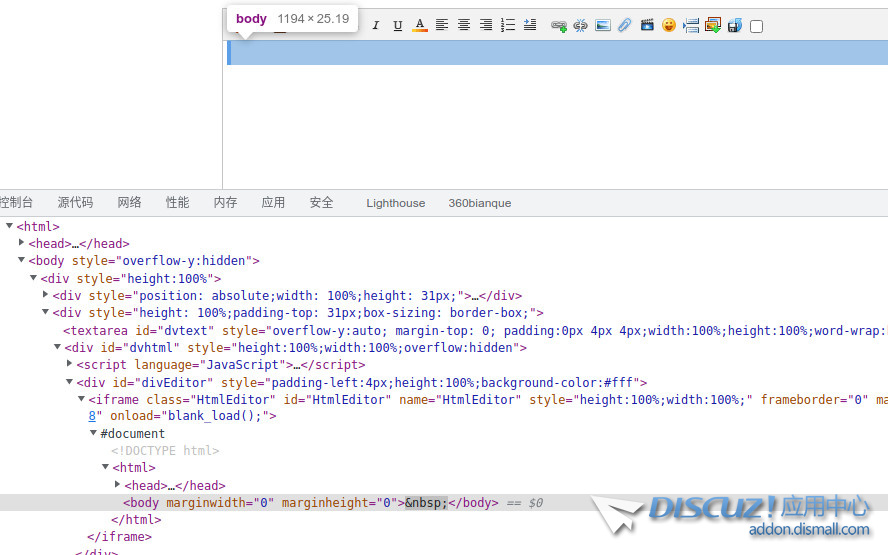The width and height of the screenshot is (888, 555).
Task: Insert a numbered list
Action: 508,26
